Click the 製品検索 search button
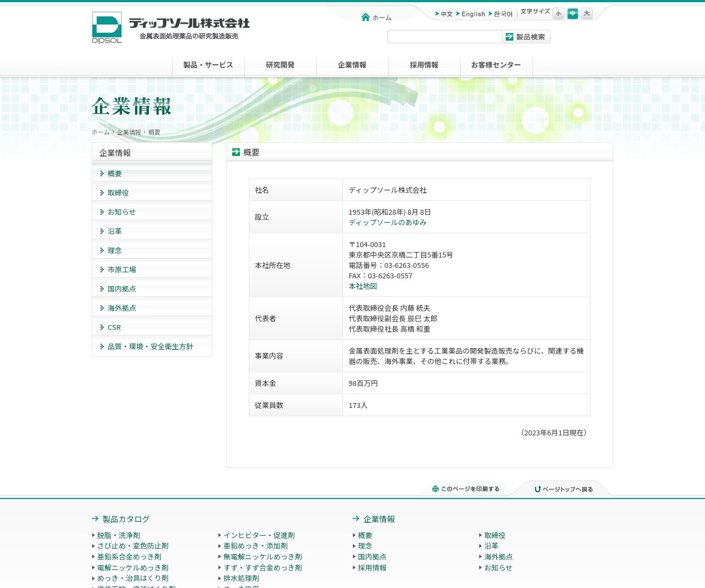The height and width of the screenshot is (588, 705). tap(526, 37)
